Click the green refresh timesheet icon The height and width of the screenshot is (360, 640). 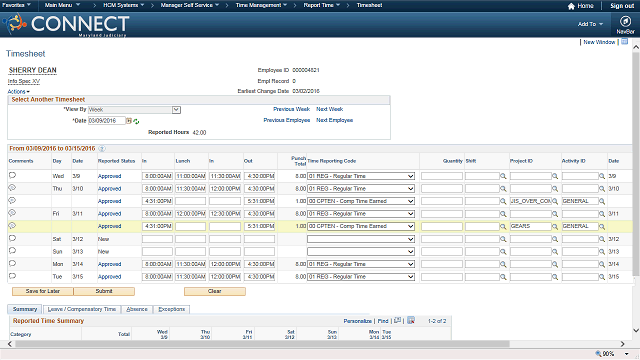[x=136, y=121]
